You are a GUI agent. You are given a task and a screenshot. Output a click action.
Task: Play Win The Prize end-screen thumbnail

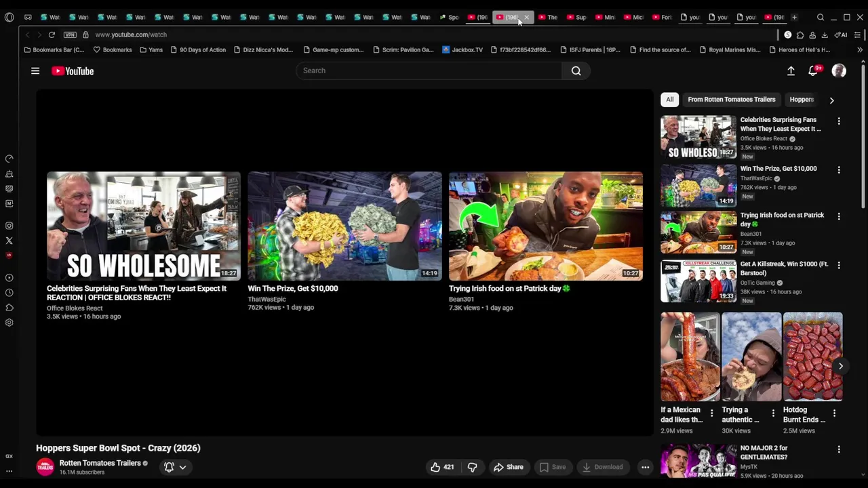(x=344, y=226)
